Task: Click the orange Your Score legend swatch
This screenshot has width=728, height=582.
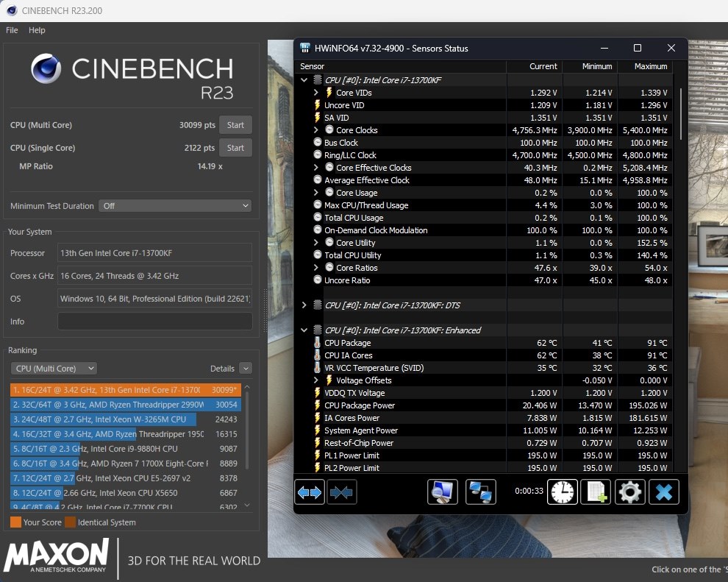Action: coord(15,522)
